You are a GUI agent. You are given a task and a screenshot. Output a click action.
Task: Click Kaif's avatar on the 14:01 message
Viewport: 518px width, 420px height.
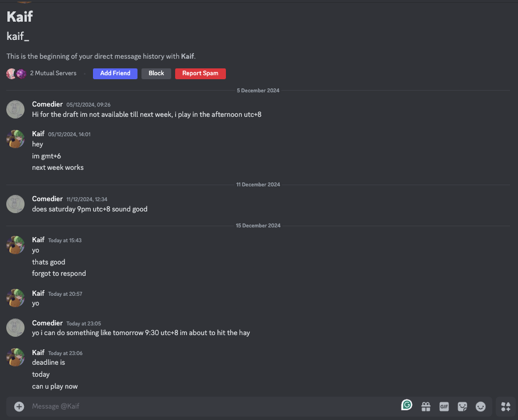pos(15,139)
